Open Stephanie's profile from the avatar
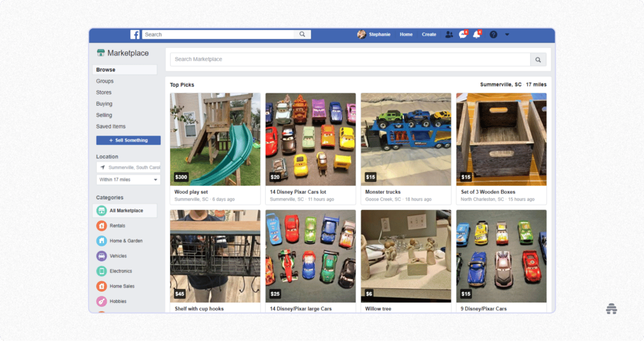Screen dimensions: 644x341 pyautogui.click(x=361, y=34)
